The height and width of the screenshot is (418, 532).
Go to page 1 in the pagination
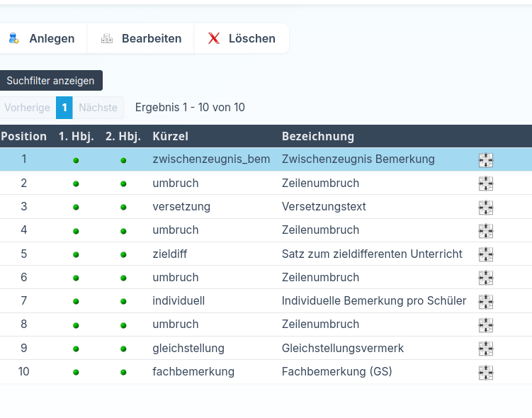64,108
